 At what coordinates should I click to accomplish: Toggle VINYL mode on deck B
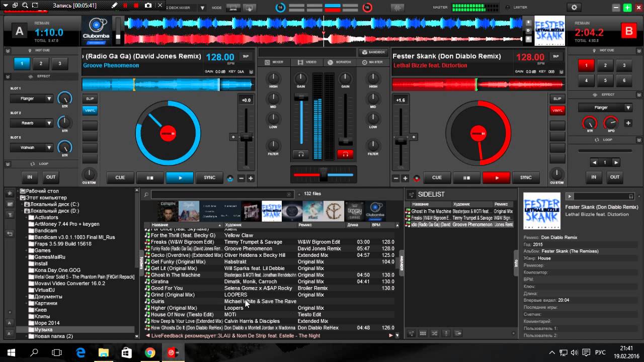557,110
